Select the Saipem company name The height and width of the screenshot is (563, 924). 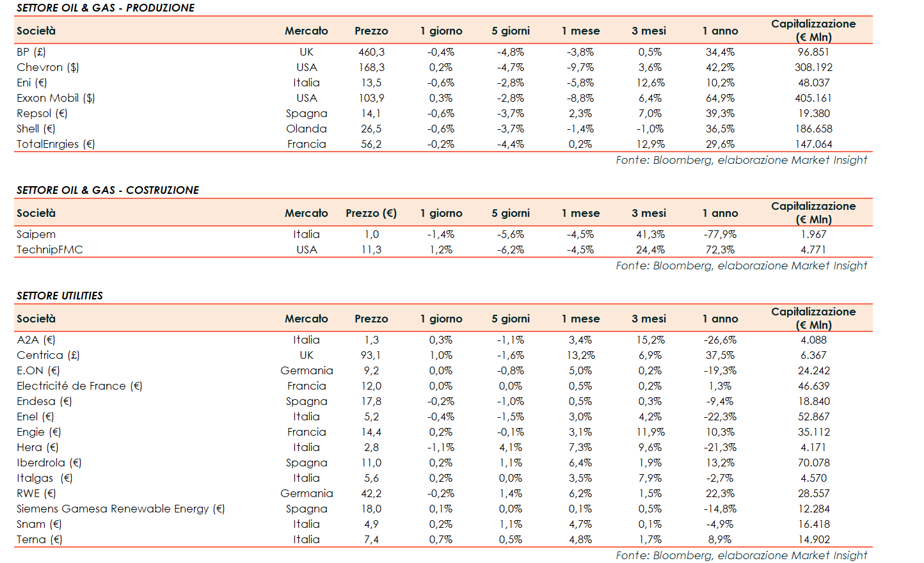[x=36, y=234]
